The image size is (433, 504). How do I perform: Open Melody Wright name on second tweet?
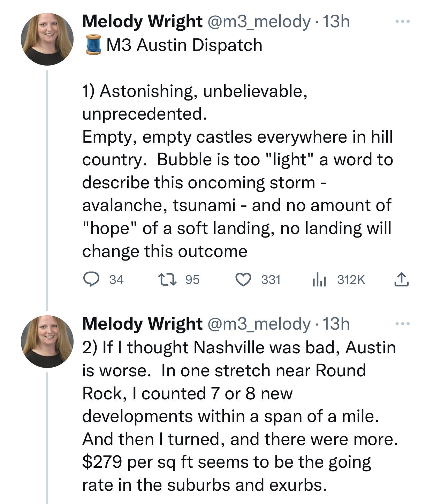pyautogui.click(x=142, y=324)
